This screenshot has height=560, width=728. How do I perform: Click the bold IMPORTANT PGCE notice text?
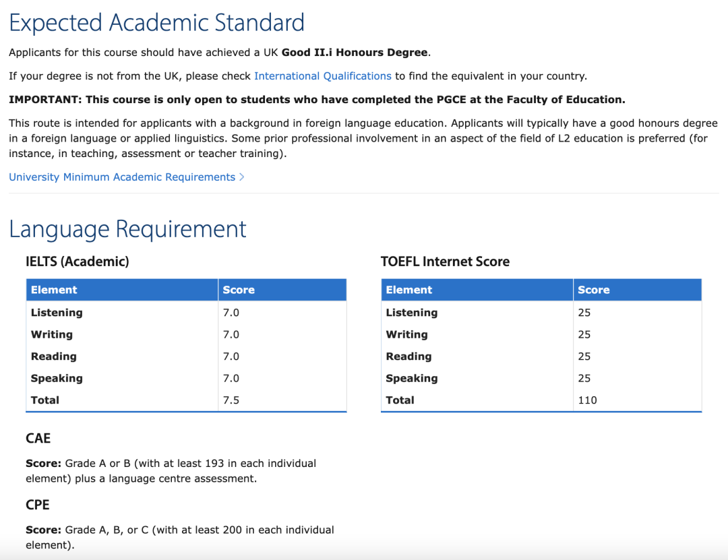point(317,100)
